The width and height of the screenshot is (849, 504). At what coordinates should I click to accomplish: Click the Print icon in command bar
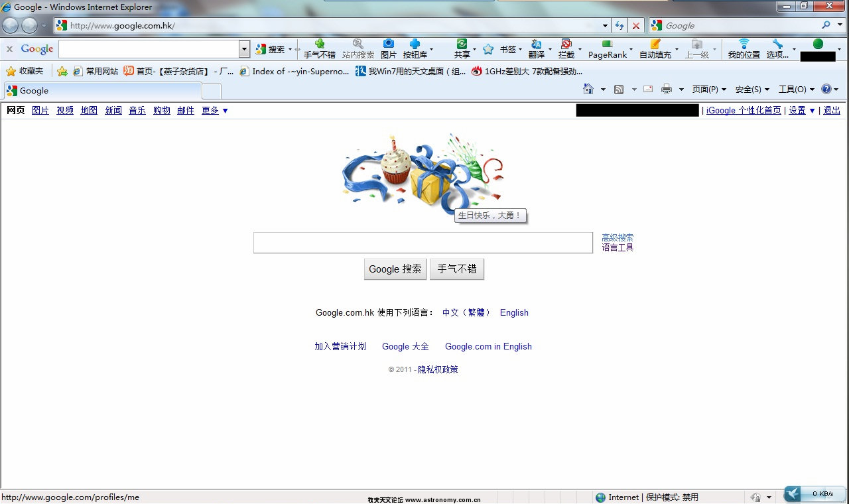click(x=667, y=90)
